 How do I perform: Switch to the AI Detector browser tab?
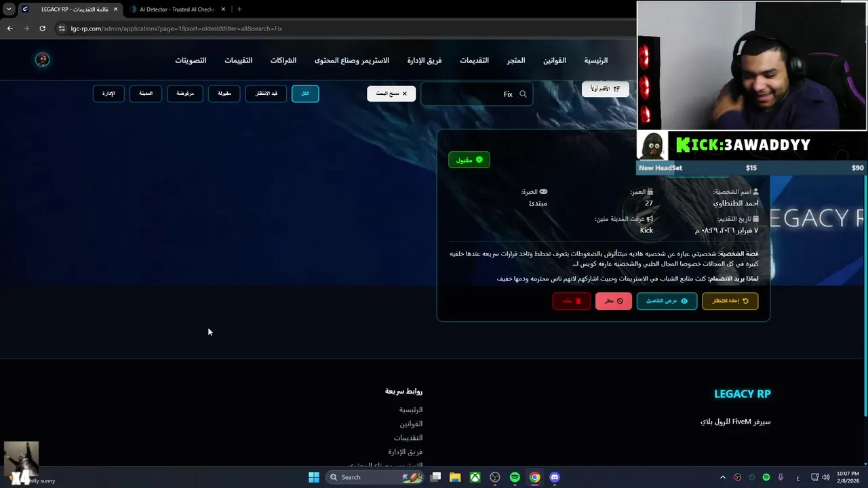[x=176, y=9]
